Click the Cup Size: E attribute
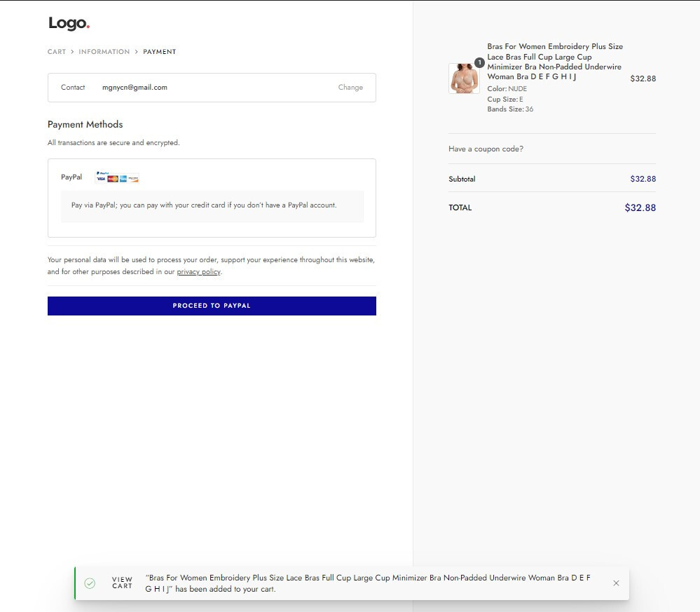 505,99
